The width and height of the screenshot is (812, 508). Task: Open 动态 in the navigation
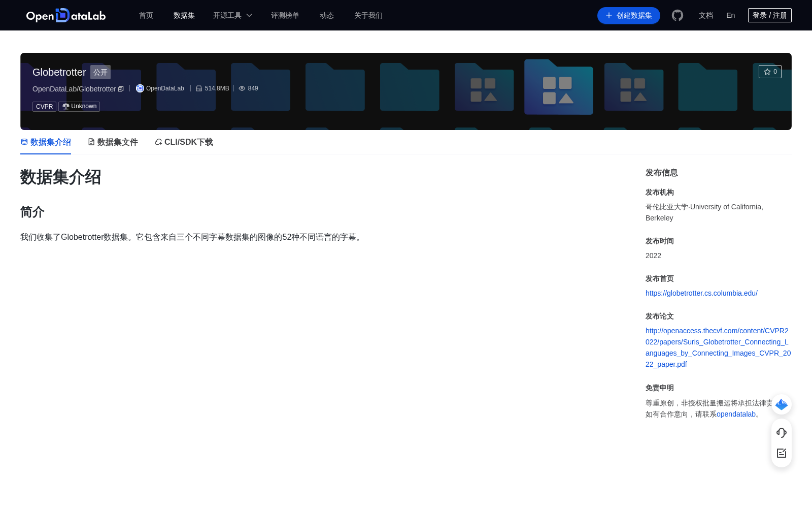327,15
